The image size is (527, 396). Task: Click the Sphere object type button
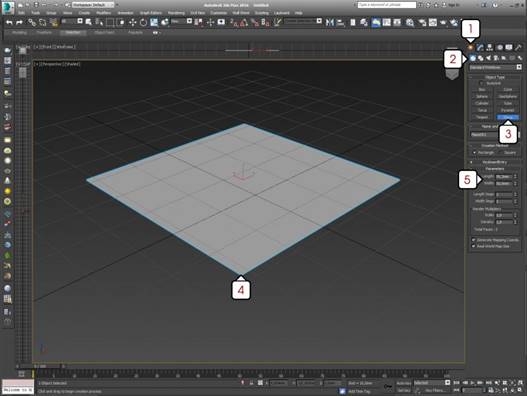point(482,96)
